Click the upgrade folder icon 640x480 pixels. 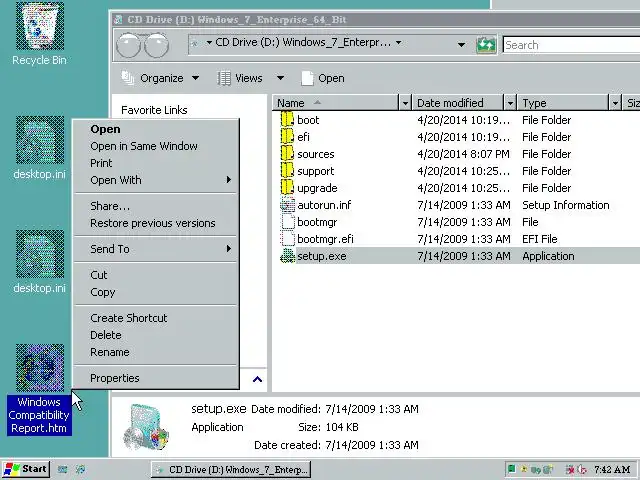pos(287,188)
